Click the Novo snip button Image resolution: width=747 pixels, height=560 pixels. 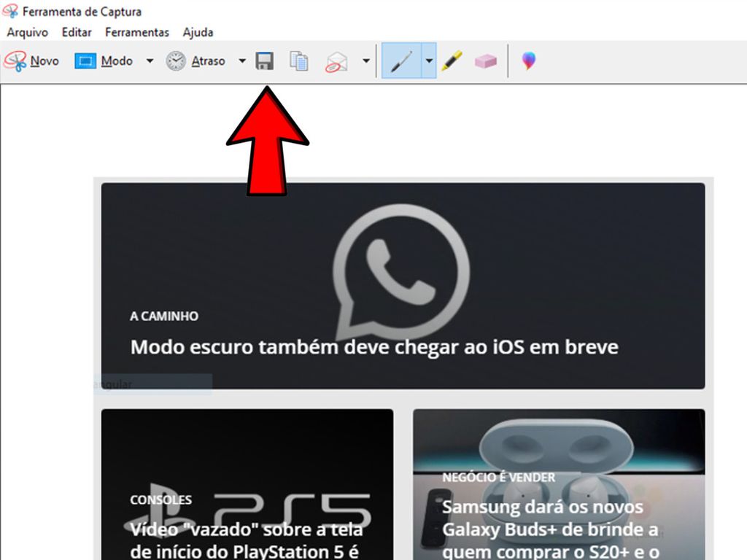pyautogui.click(x=31, y=61)
